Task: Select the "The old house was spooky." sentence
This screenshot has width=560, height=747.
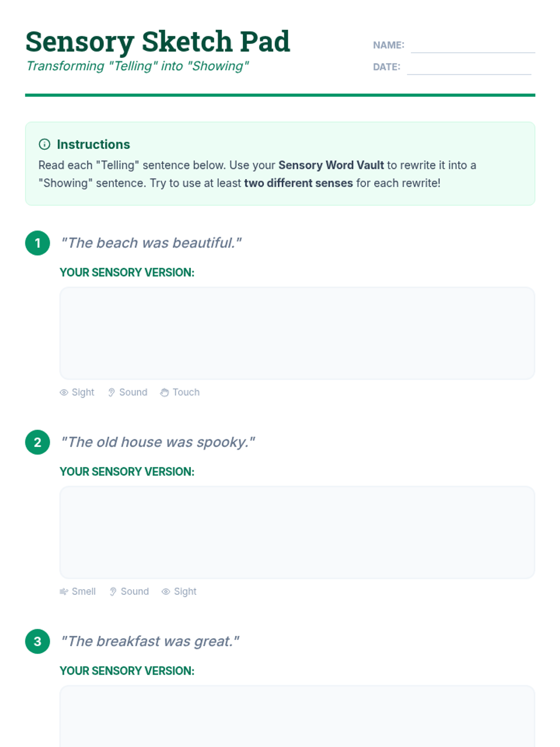Action: (x=158, y=442)
